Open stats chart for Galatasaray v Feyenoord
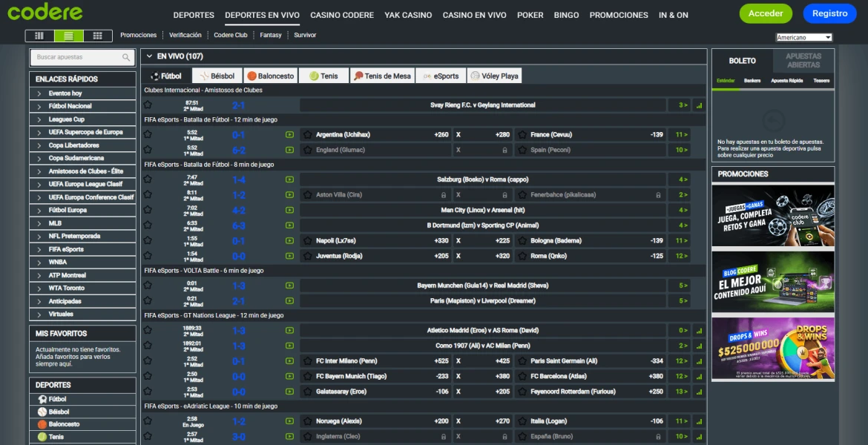 699,392
